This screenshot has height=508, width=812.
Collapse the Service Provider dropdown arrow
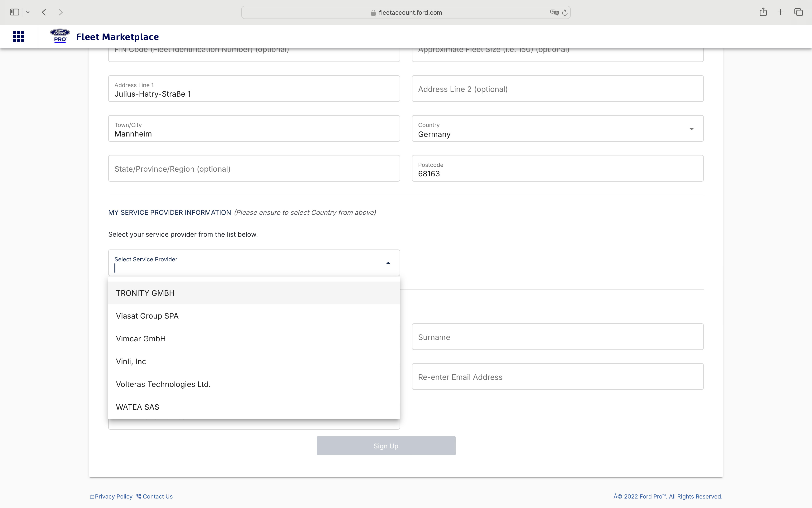click(388, 263)
